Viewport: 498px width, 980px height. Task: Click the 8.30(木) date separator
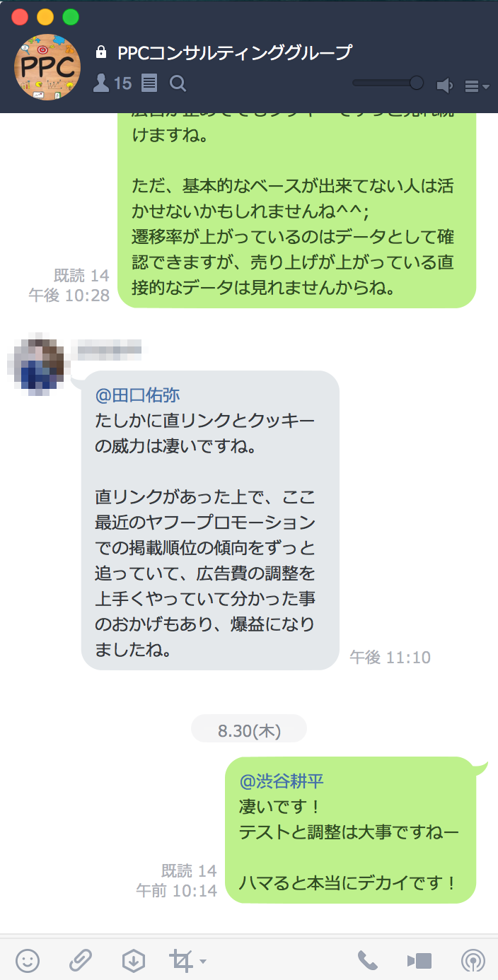[x=249, y=730]
